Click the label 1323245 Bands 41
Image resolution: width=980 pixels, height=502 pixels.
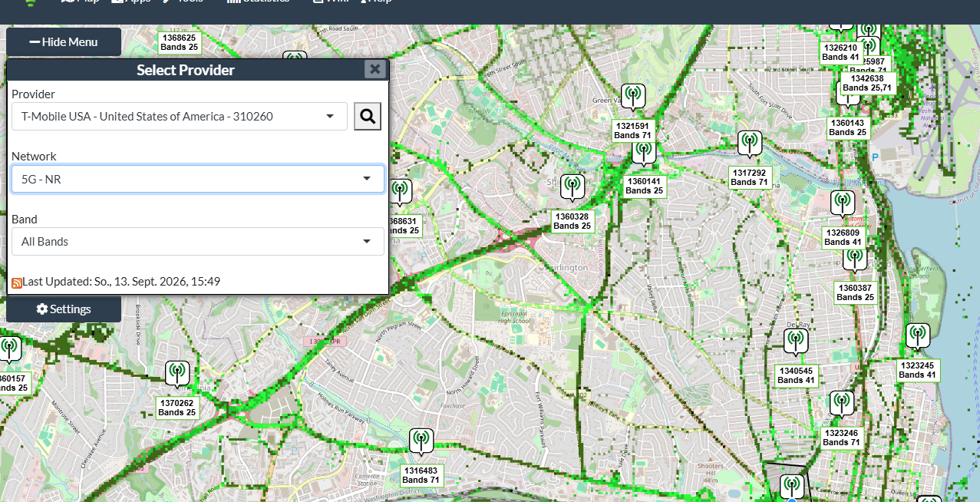918,370
